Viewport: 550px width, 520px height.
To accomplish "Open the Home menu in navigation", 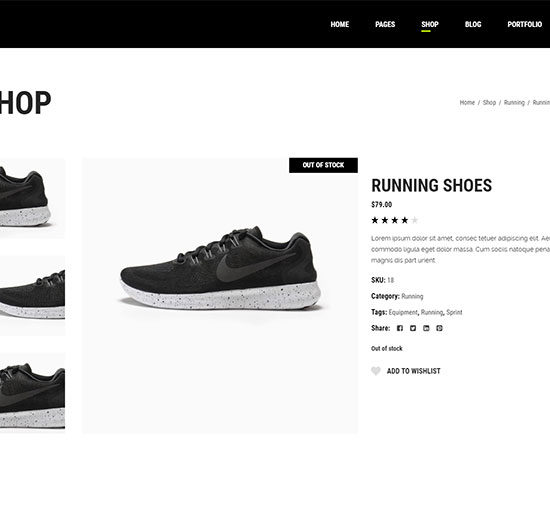I will (340, 24).
